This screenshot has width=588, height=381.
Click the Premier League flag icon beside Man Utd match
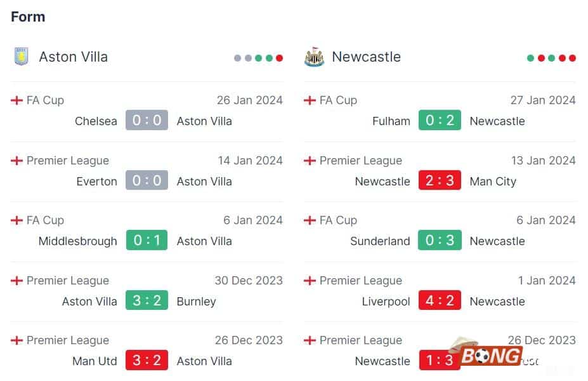[17, 340]
